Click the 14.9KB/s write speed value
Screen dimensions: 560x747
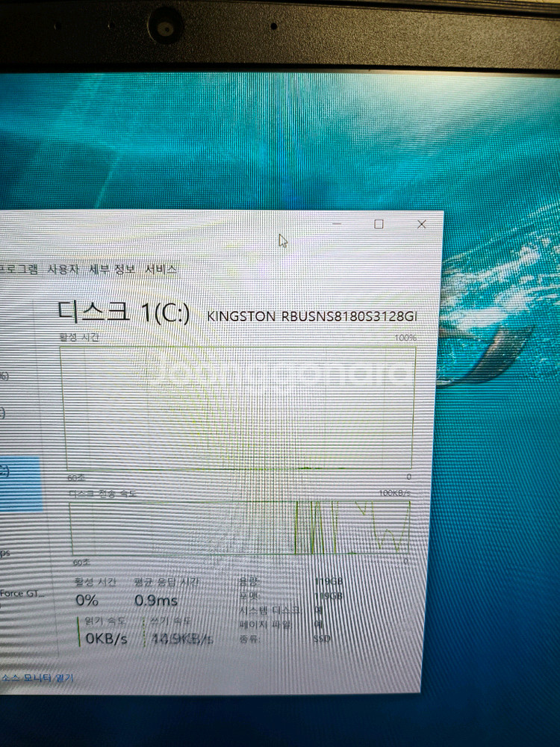pyautogui.click(x=182, y=639)
